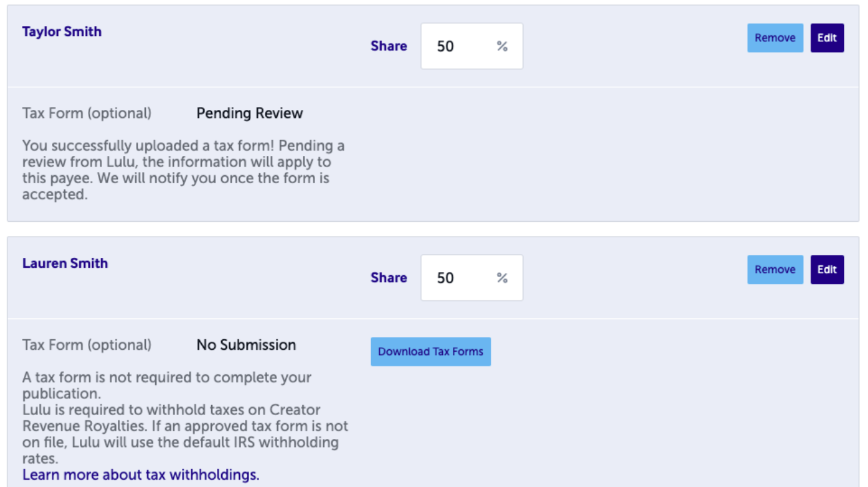The height and width of the screenshot is (487, 868).
Task: Click the No Submission tax status text
Action: [246, 345]
